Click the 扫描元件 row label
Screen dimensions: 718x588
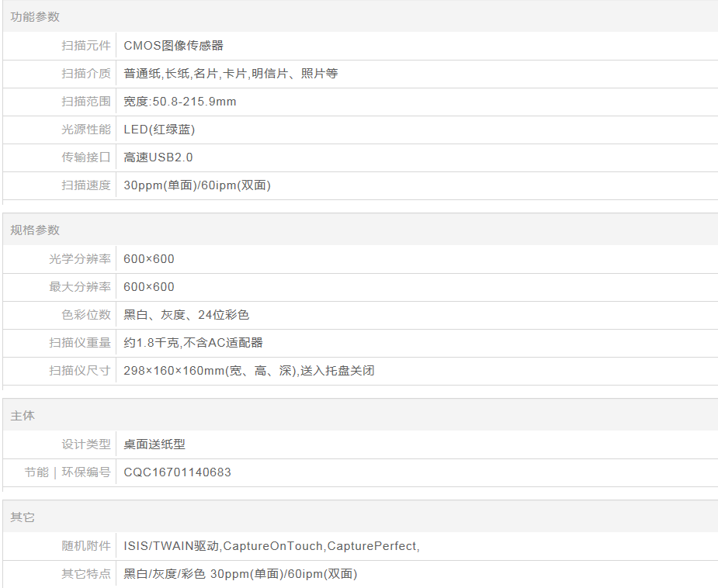tap(86, 46)
